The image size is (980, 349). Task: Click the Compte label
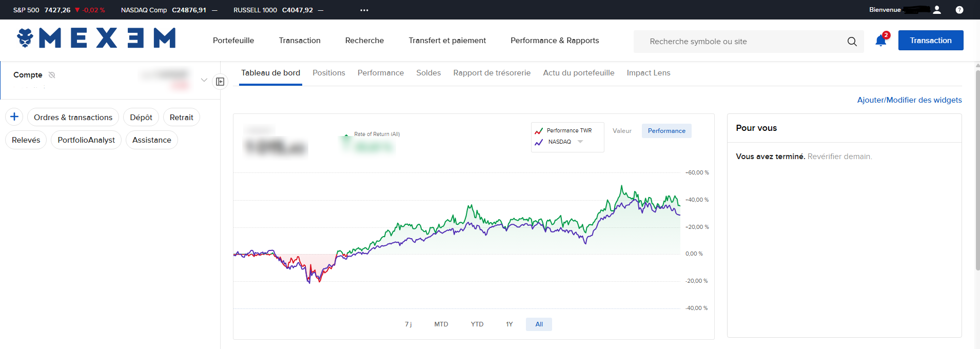28,75
